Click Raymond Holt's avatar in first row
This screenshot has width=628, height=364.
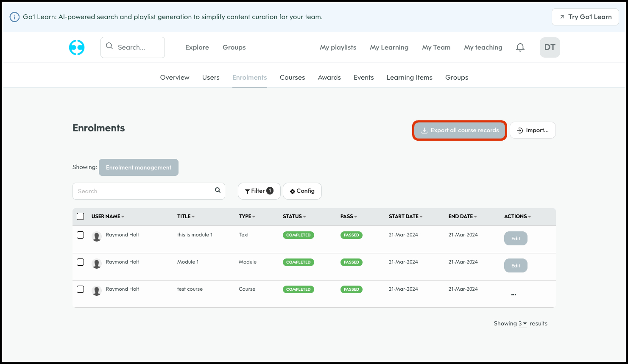point(97,237)
